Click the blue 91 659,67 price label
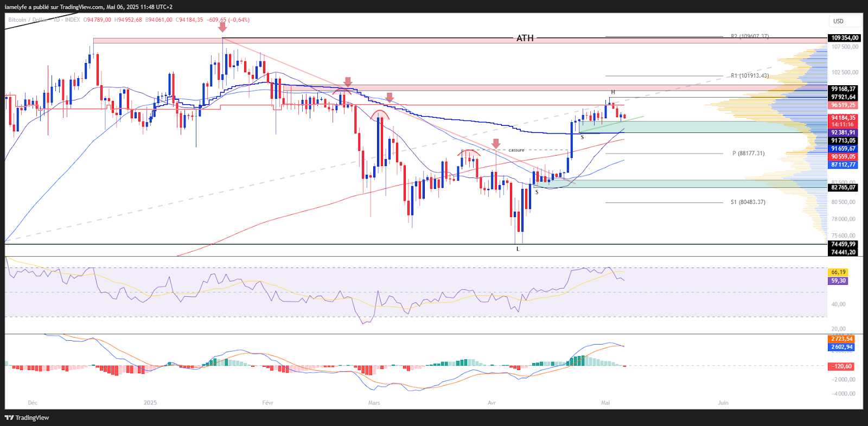 844,149
